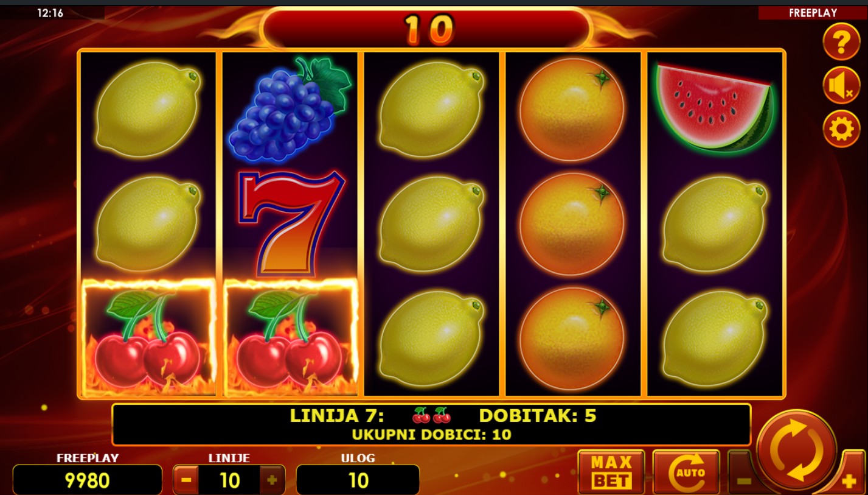This screenshot has height=495, width=868.
Task: Click the flaming cherries on the second reel
Action: pyautogui.click(x=291, y=338)
